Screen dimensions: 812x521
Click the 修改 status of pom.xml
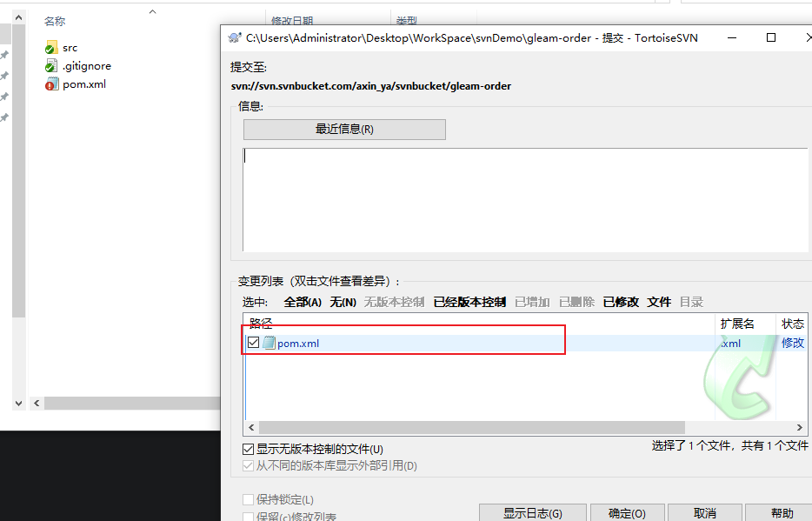pyautogui.click(x=792, y=343)
